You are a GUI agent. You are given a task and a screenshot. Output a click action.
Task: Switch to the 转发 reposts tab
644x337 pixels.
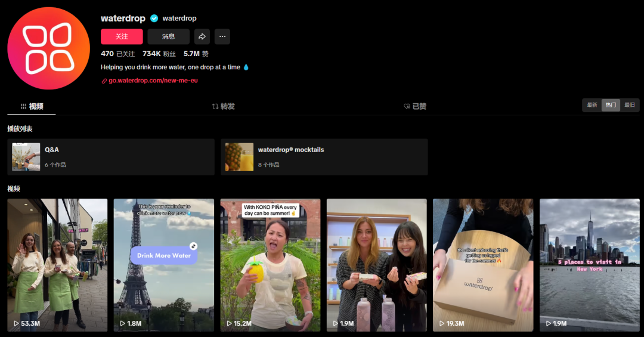click(x=224, y=106)
